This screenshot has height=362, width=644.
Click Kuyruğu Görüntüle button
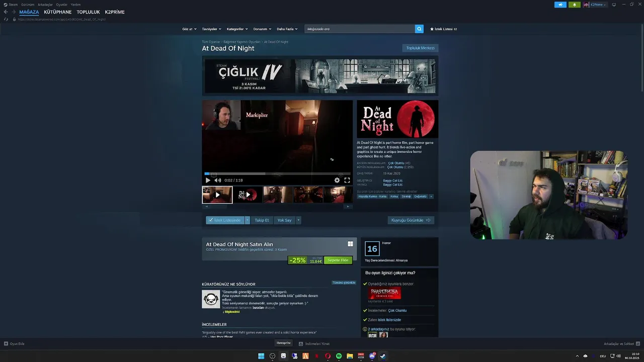tap(411, 220)
